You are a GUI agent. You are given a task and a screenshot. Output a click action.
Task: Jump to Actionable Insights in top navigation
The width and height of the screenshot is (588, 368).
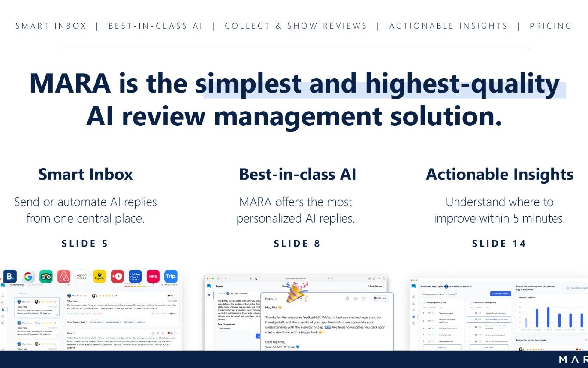(x=448, y=26)
